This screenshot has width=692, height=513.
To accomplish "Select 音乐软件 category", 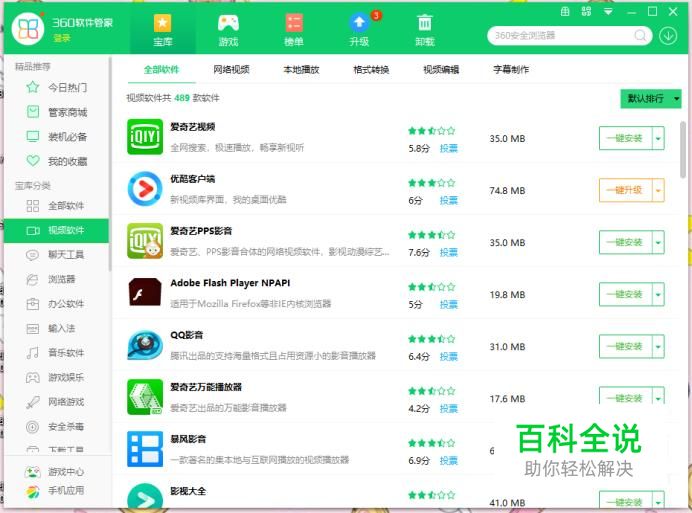I will 57,353.
